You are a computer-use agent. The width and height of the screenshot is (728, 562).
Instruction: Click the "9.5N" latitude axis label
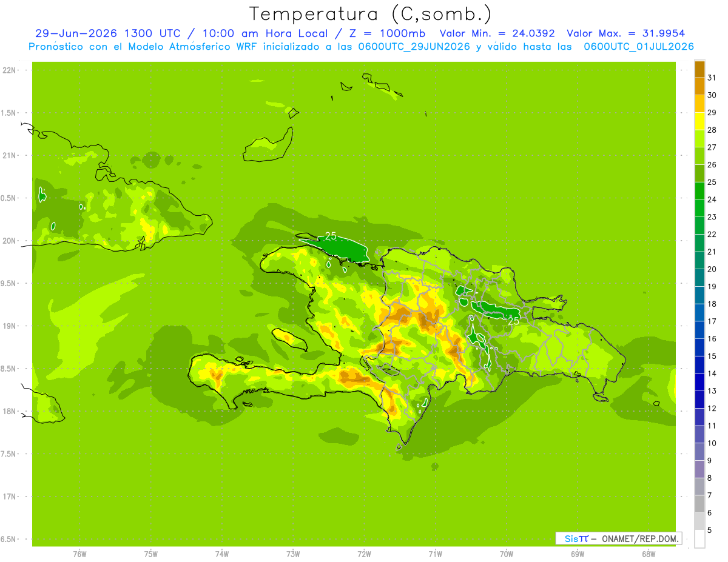pos(9,284)
